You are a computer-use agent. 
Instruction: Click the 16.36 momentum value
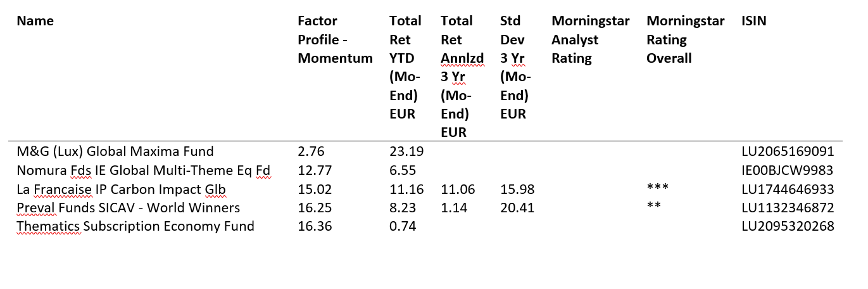(x=314, y=226)
